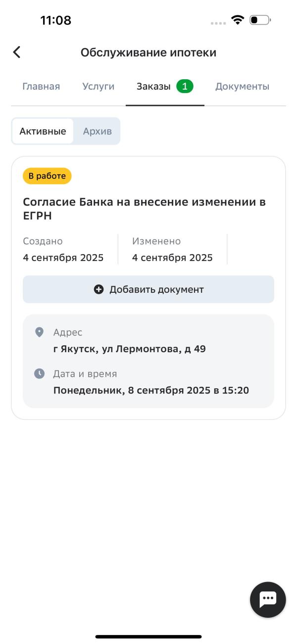Tap the plus icon on Добавить документ

(x=98, y=289)
